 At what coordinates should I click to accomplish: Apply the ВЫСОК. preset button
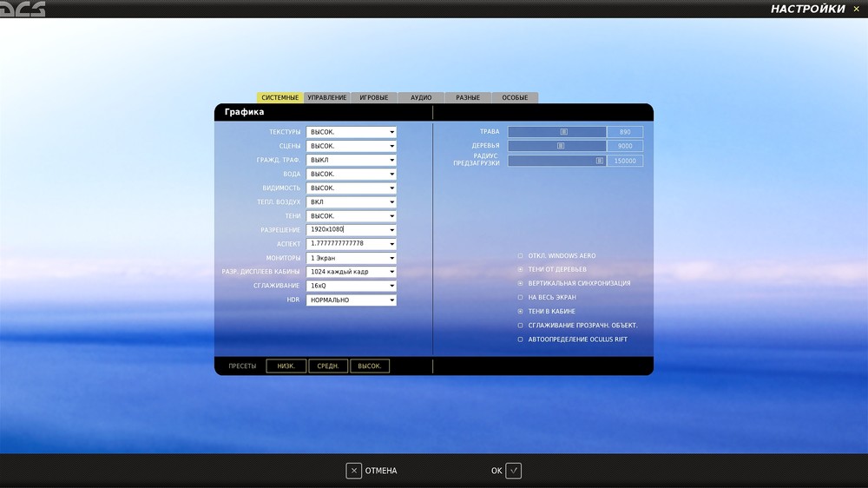pos(370,366)
